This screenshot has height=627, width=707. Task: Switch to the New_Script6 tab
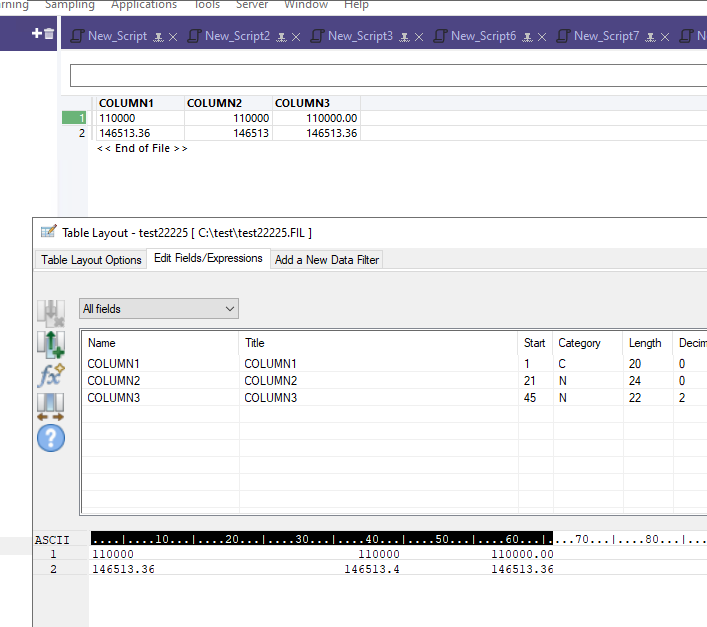click(x=483, y=36)
